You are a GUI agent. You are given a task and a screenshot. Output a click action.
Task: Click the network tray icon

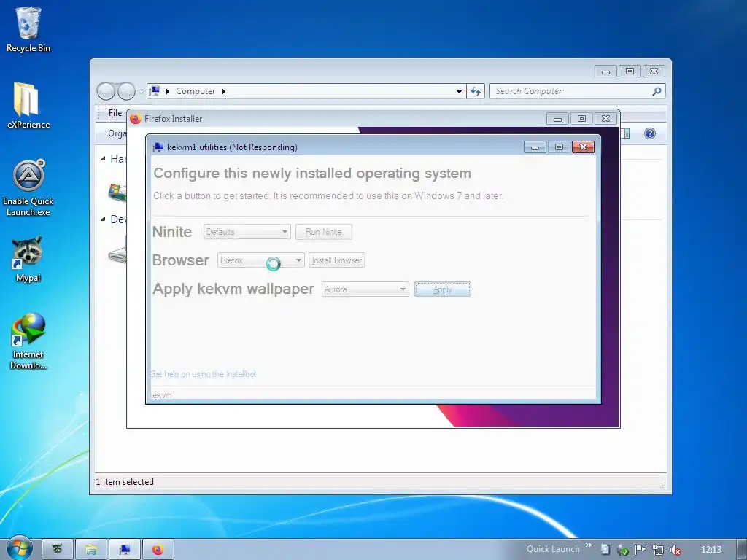658,550
